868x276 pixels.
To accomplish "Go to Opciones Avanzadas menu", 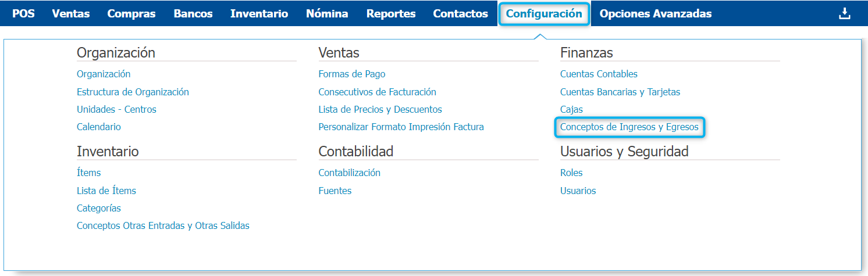I will tap(655, 14).
